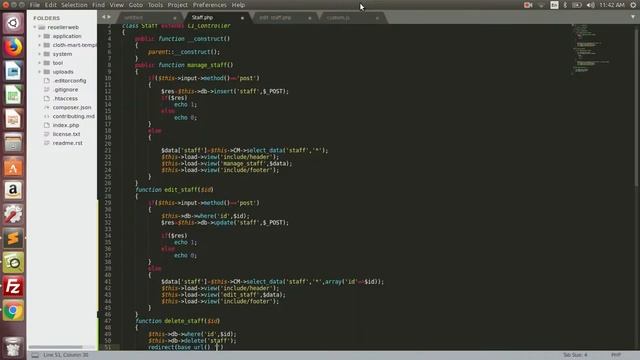
Task: Open the Selection menu
Action: point(74,5)
